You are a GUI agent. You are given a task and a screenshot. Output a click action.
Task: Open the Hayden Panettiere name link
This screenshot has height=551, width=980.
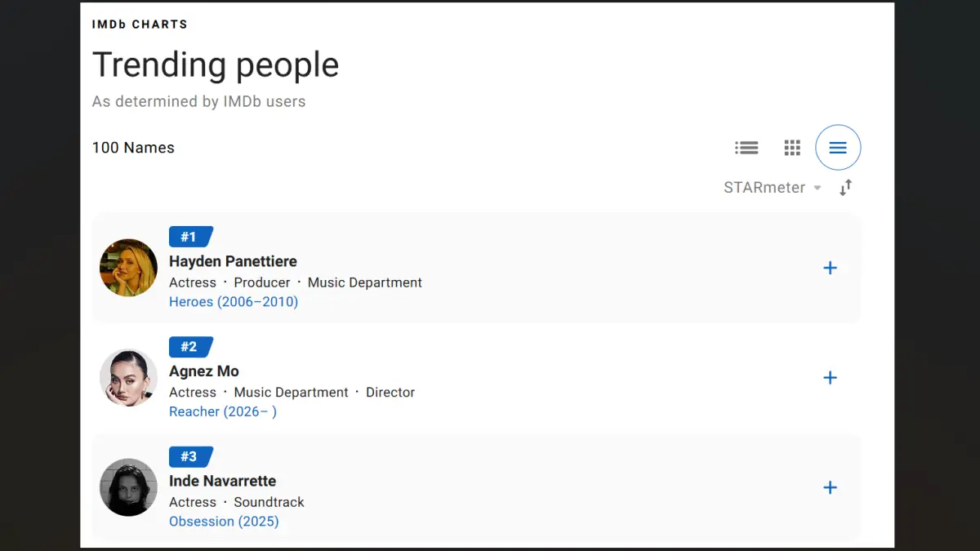233,261
